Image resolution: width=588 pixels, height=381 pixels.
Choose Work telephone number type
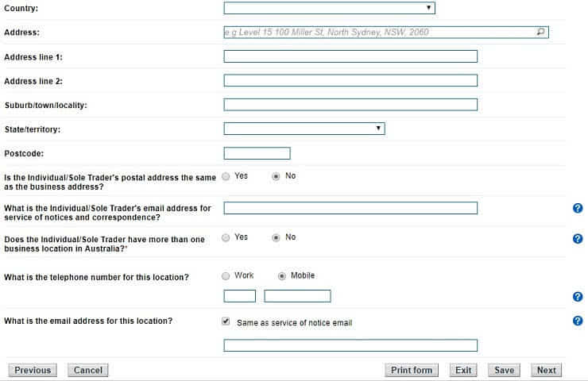pyautogui.click(x=226, y=275)
